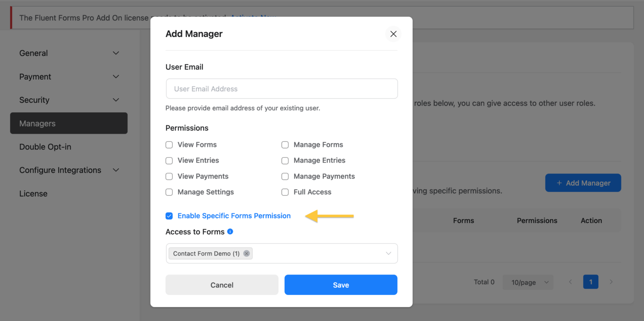Save the new manager
The width and height of the screenshot is (644, 321).
tap(340, 285)
